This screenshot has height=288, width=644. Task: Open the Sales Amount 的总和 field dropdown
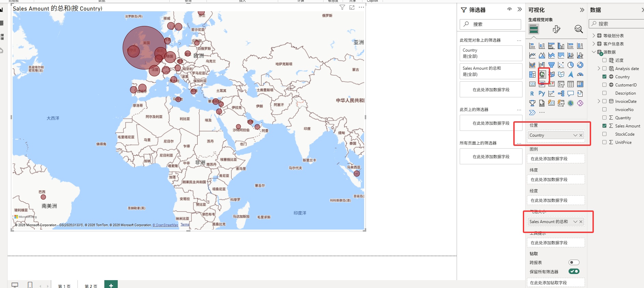[575, 222]
